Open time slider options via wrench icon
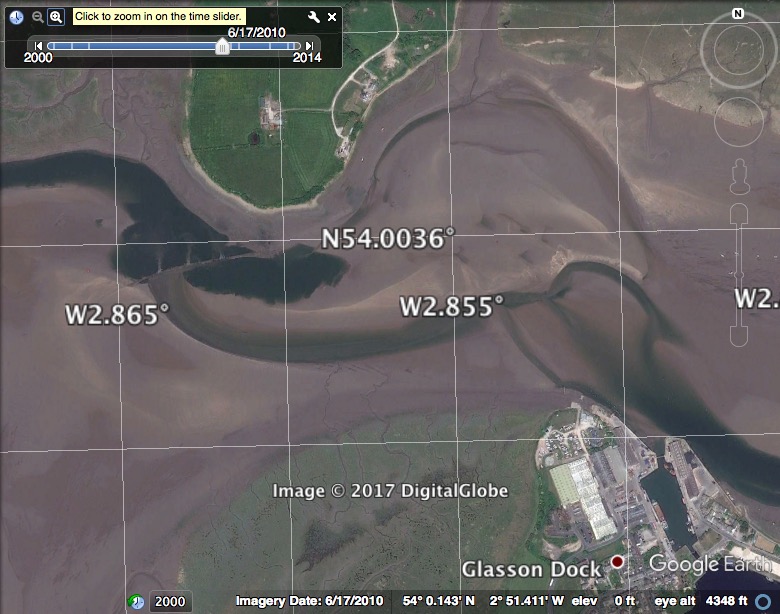This screenshot has height=614, width=780. 313,17
